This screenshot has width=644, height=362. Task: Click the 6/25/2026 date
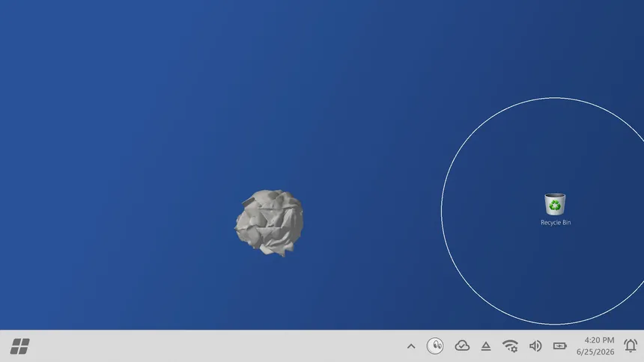tap(595, 352)
